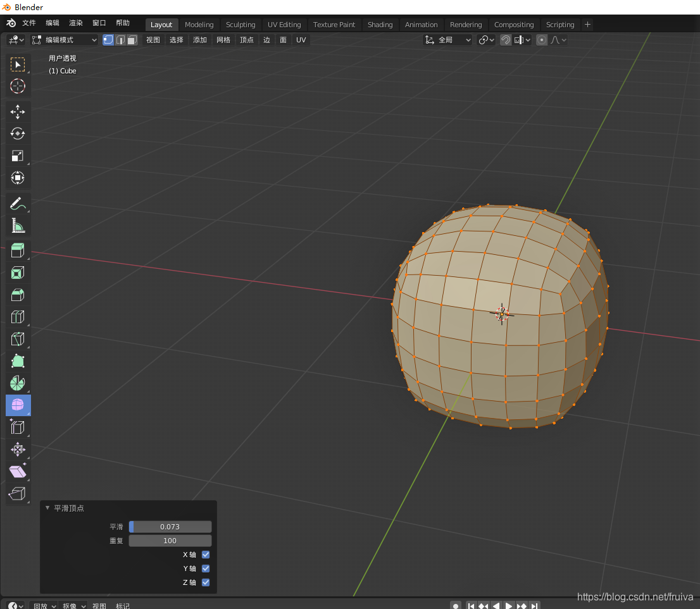Activate the 3D Cursor tool
Image resolution: width=700 pixels, height=609 pixels.
tap(18, 86)
